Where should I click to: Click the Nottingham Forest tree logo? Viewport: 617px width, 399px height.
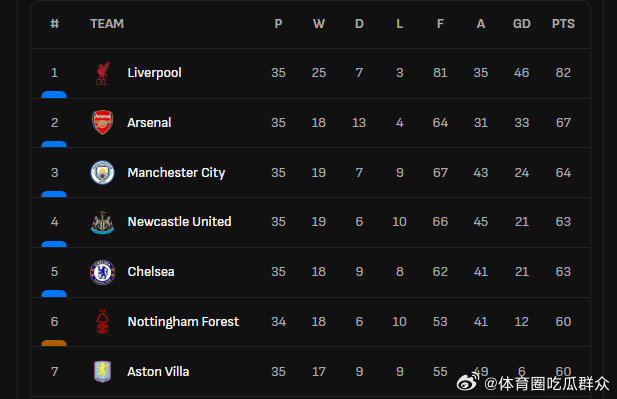click(x=102, y=322)
